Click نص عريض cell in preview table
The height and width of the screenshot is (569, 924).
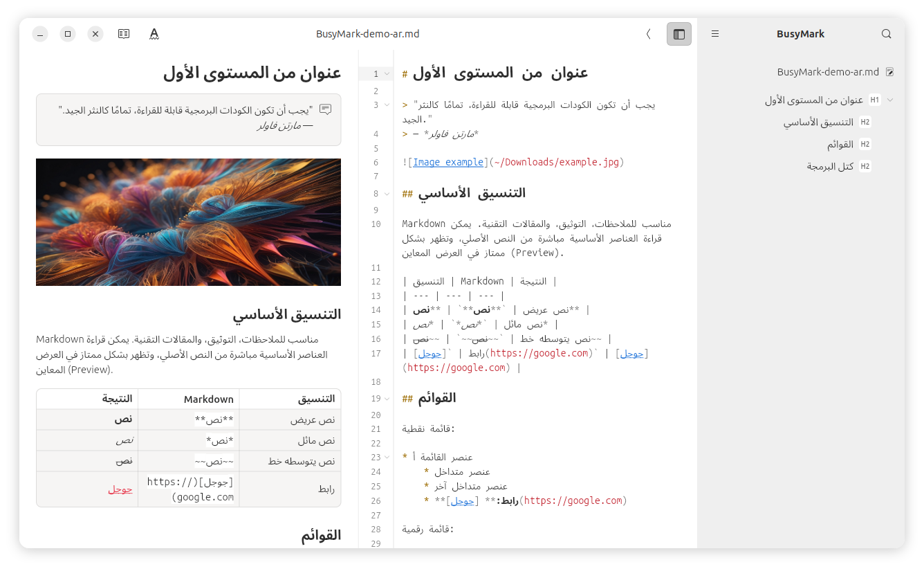coord(313,420)
